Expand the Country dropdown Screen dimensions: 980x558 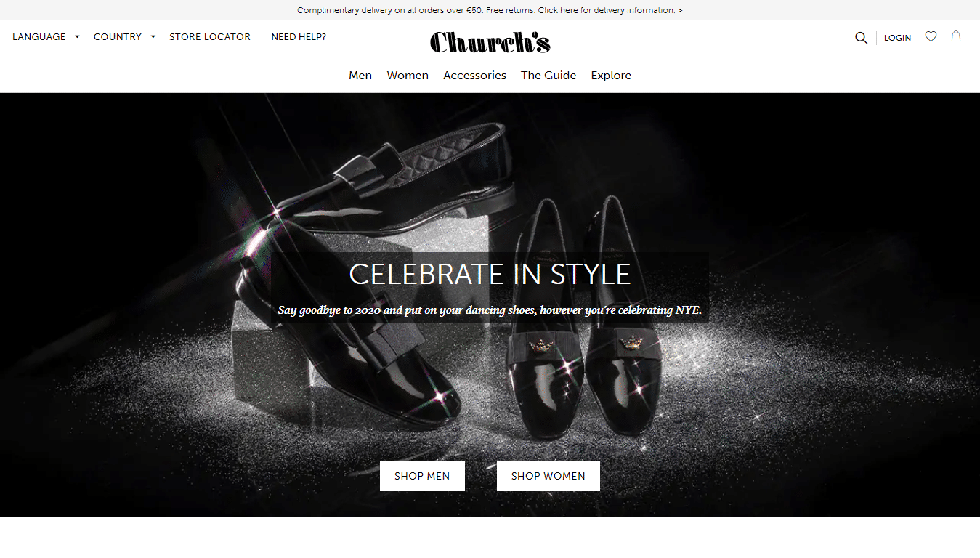click(124, 37)
